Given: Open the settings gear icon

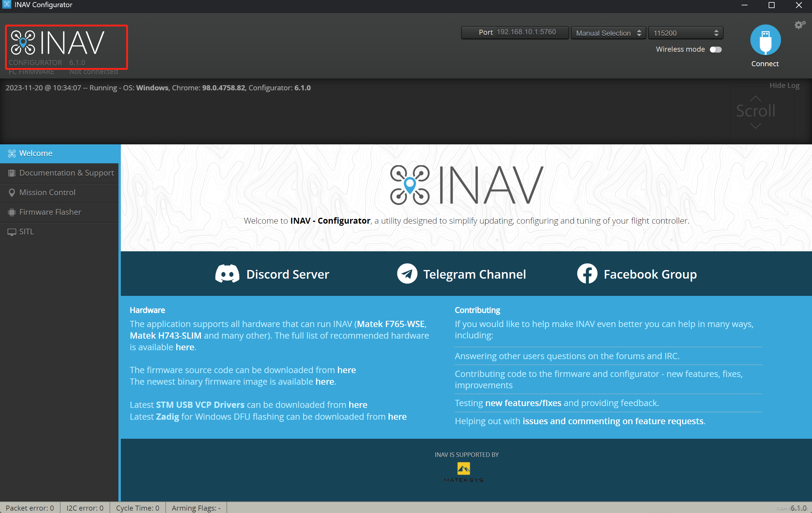Looking at the screenshot, I should tap(799, 25).
